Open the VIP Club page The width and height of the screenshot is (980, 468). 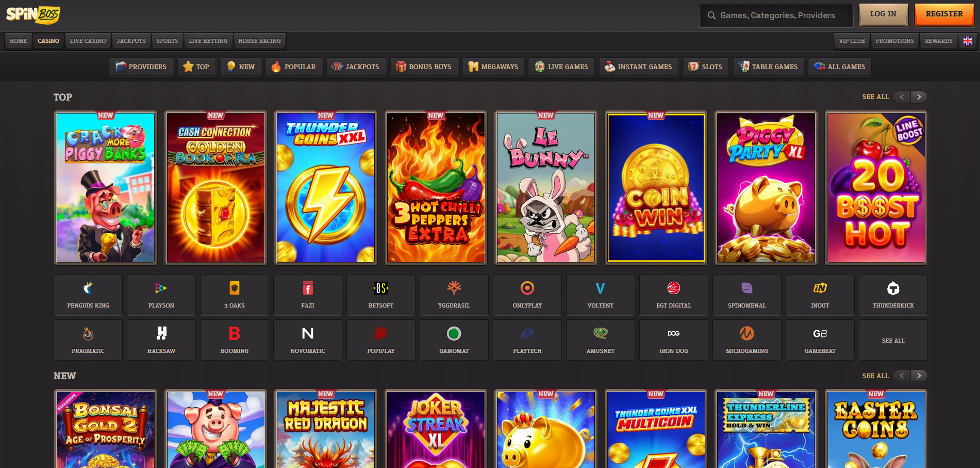pos(852,41)
